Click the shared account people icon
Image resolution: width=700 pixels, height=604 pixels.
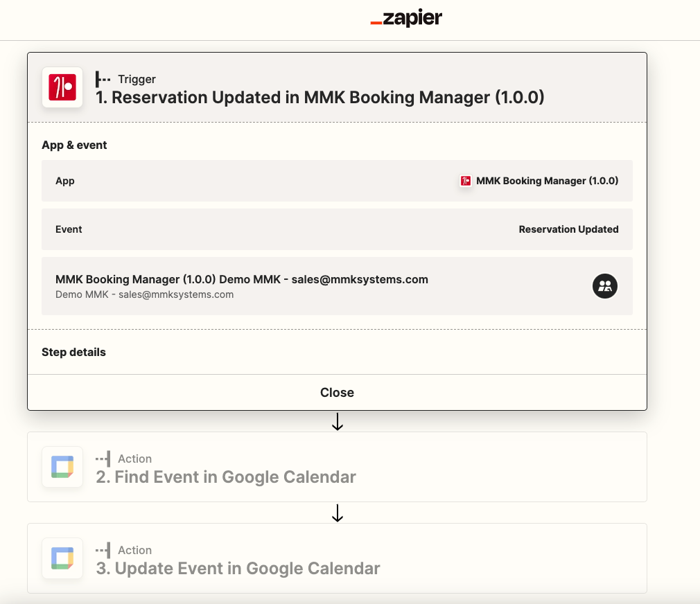pyautogui.click(x=605, y=286)
